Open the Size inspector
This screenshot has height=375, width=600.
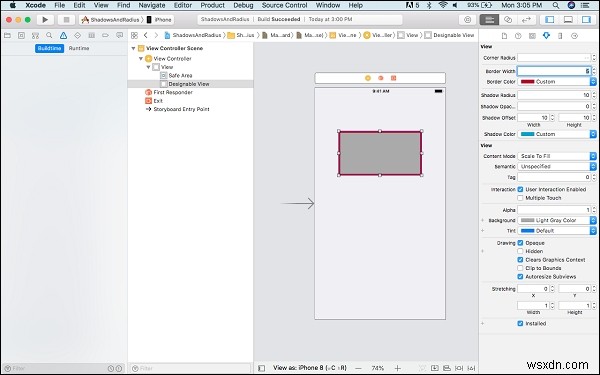coord(560,36)
